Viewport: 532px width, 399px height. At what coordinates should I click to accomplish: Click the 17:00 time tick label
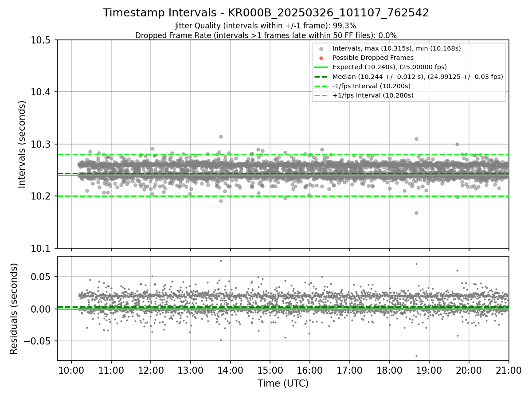pos(350,370)
